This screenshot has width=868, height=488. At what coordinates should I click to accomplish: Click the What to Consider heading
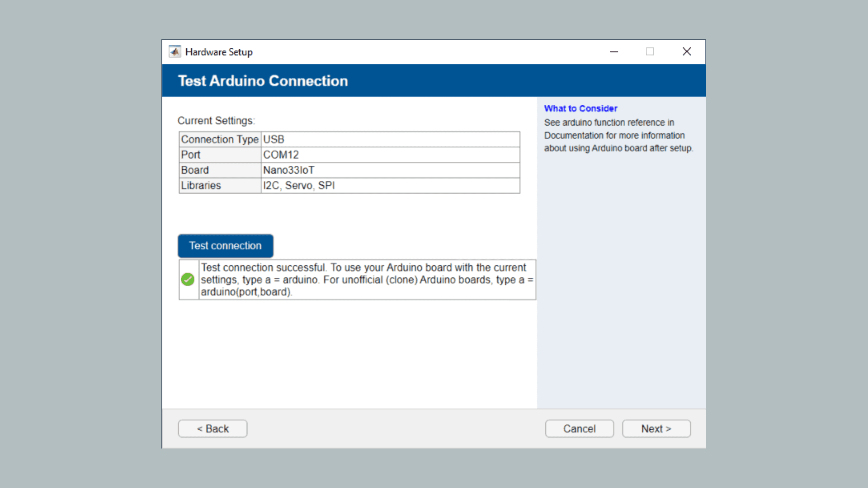[x=580, y=108]
